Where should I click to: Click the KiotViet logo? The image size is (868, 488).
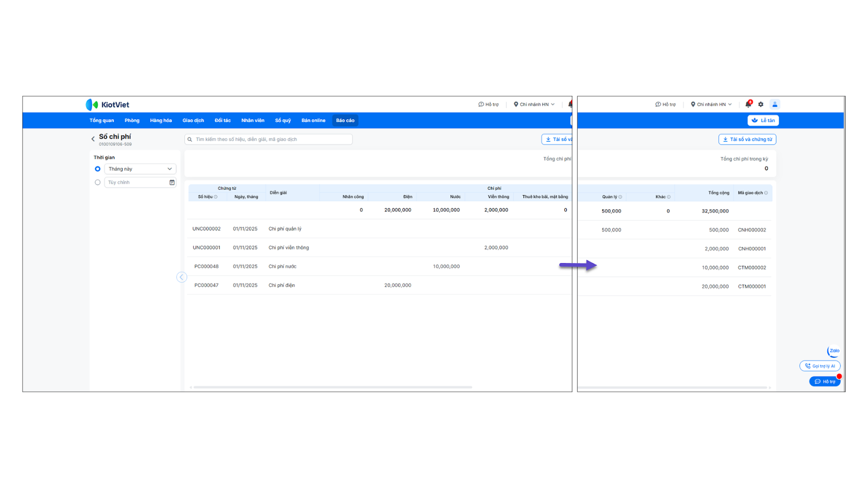107,105
